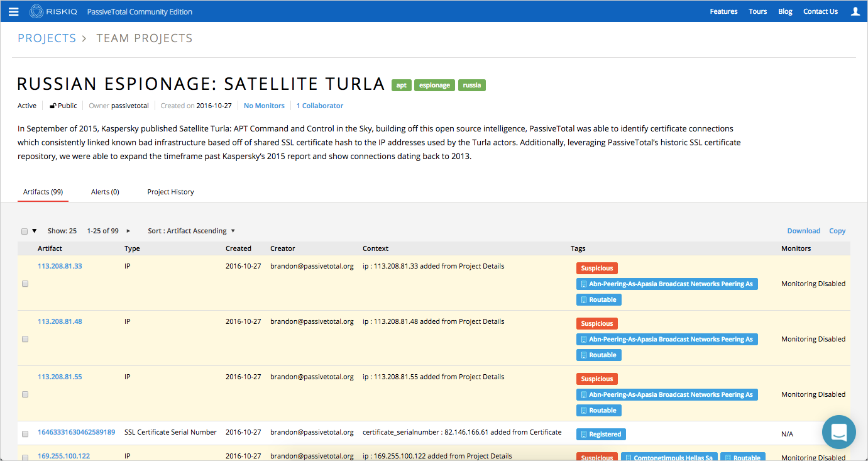Click the Monitors column header
868x461 pixels.
coord(796,248)
